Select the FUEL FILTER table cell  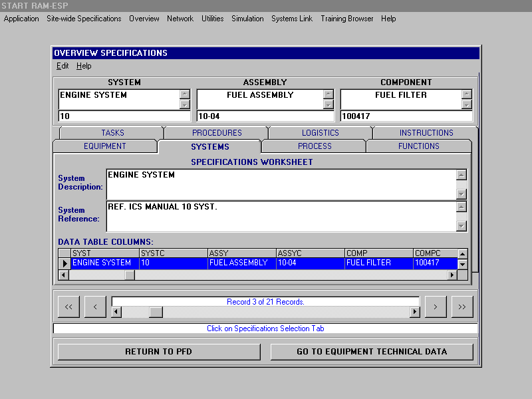pyautogui.click(x=379, y=263)
